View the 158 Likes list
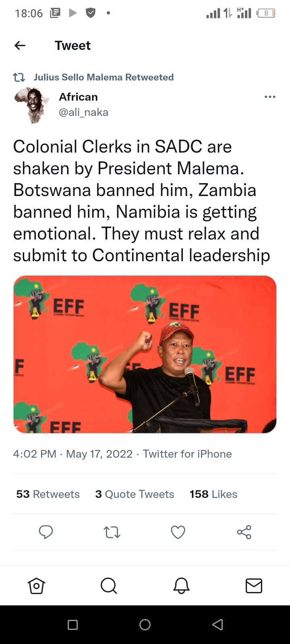290x644 pixels. [x=213, y=494]
